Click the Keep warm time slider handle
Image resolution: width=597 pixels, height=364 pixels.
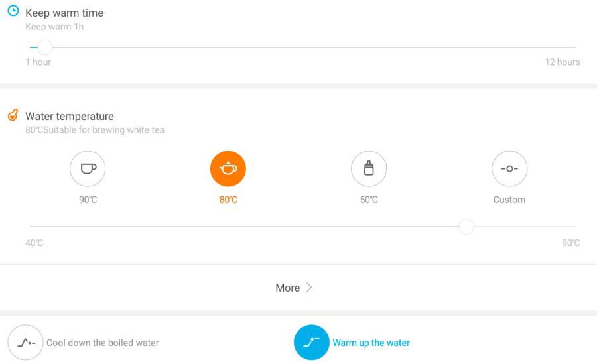pos(45,48)
